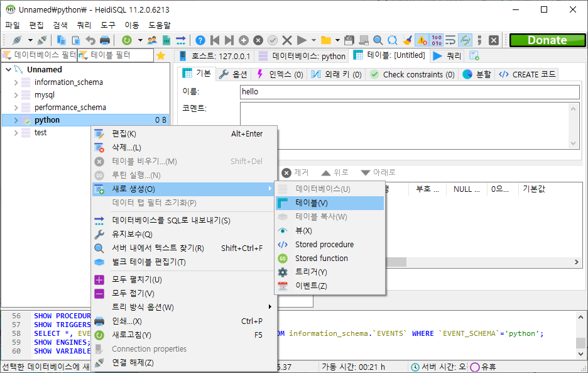Switch to the 데이터베이스: python tab
The image size is (588, 373).
click(x=302, y=56)
